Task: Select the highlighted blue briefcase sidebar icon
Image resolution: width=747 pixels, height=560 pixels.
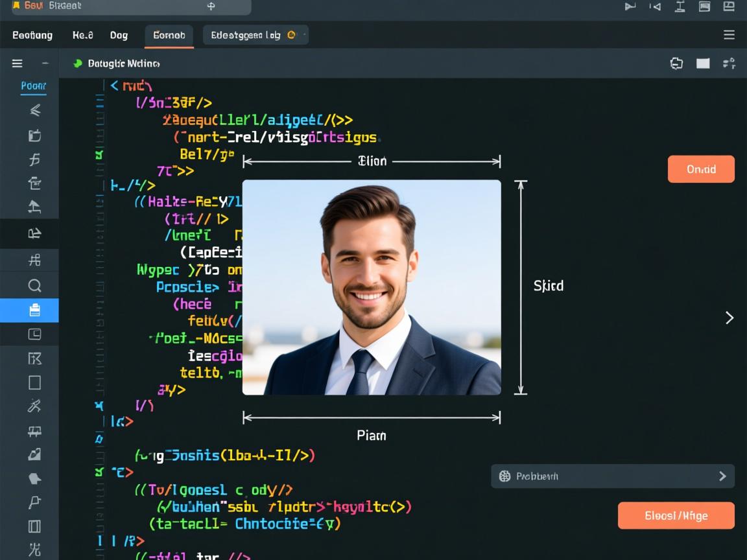Action: coord(34,310)
